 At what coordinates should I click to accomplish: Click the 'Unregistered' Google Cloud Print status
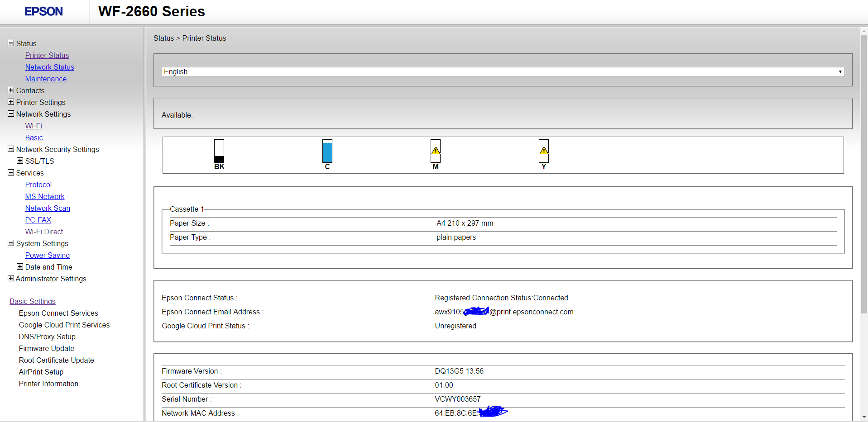pos(456,326)
